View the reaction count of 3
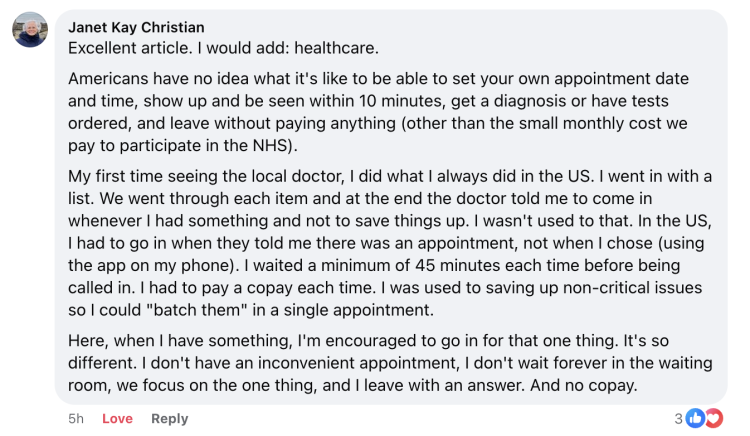The height and width of the screenshot is (436, 750). tap(679, 418)
